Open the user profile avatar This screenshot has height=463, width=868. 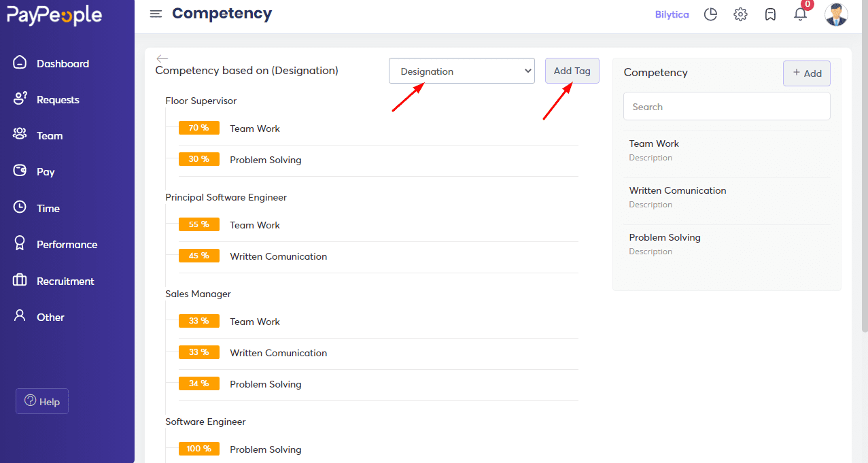click(x=836, y=14)
